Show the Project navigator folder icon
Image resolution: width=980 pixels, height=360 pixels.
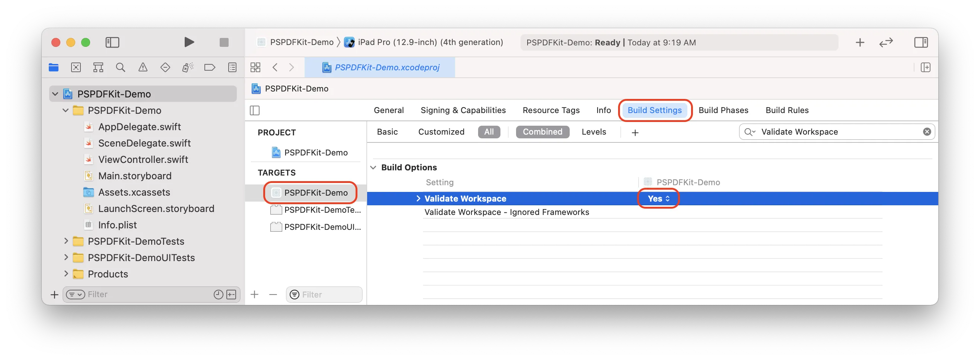pos(54,67)
